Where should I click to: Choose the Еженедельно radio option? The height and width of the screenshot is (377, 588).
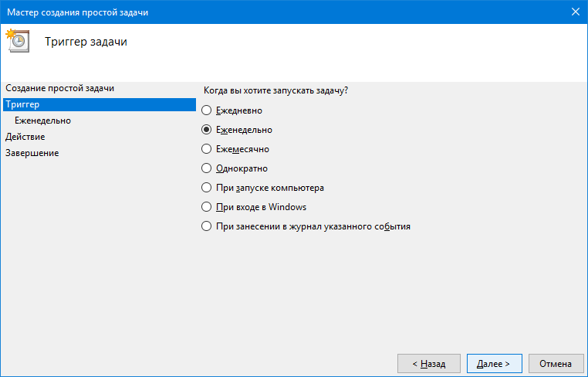[206, 130]
